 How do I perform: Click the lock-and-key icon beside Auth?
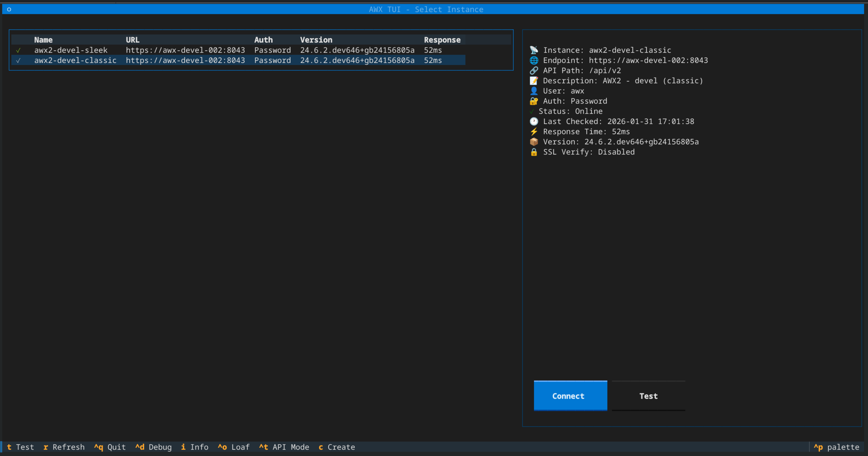pyautogui.click(x=534, y=101)
